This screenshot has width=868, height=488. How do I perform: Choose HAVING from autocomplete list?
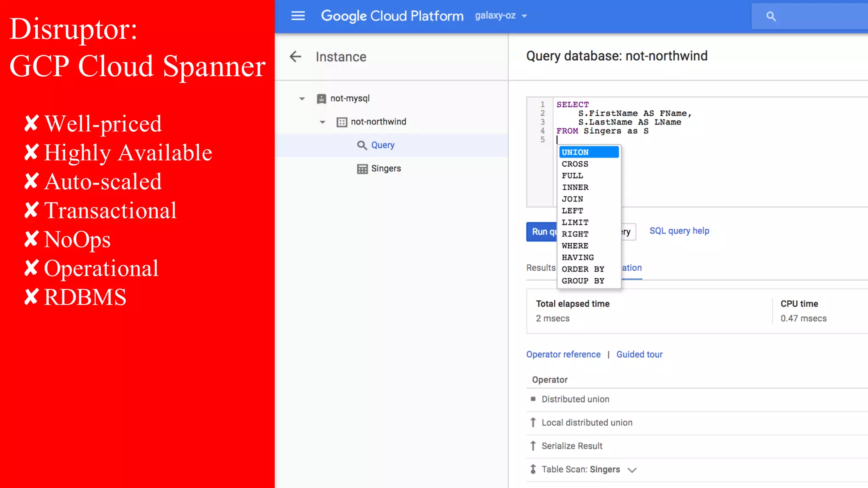tap(589, 258)
